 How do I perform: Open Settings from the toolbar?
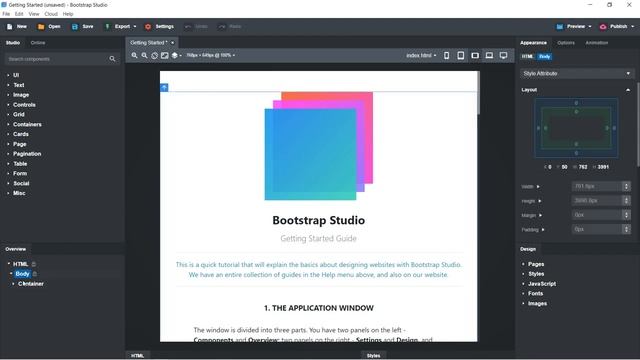coord(159,27)
